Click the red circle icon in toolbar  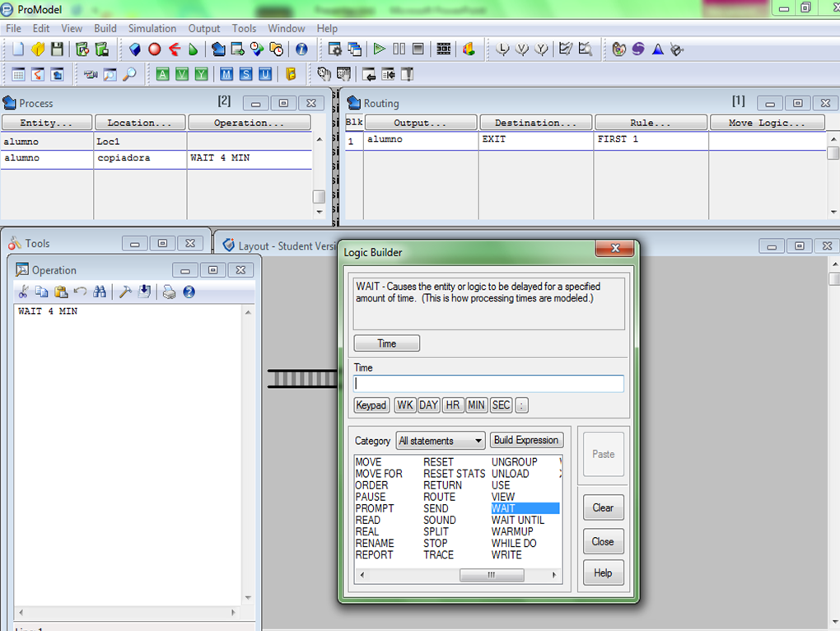tap(154, 49)
